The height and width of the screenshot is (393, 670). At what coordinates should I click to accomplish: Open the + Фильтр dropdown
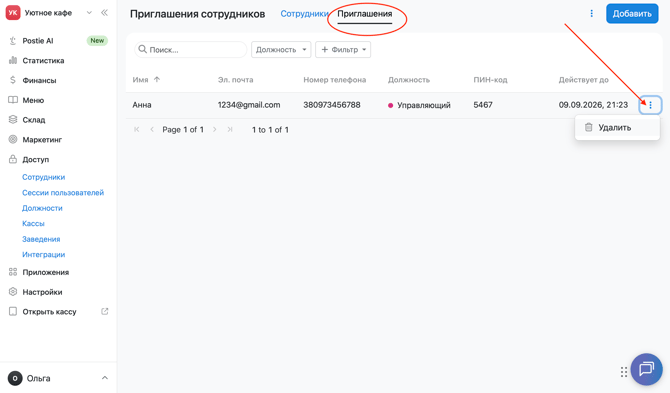[343, 50]
